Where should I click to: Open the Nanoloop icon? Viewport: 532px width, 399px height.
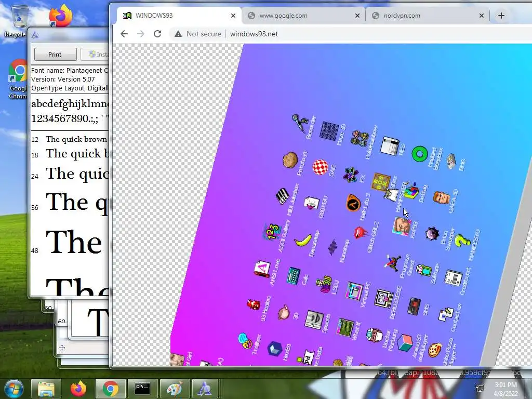(333, 247)
